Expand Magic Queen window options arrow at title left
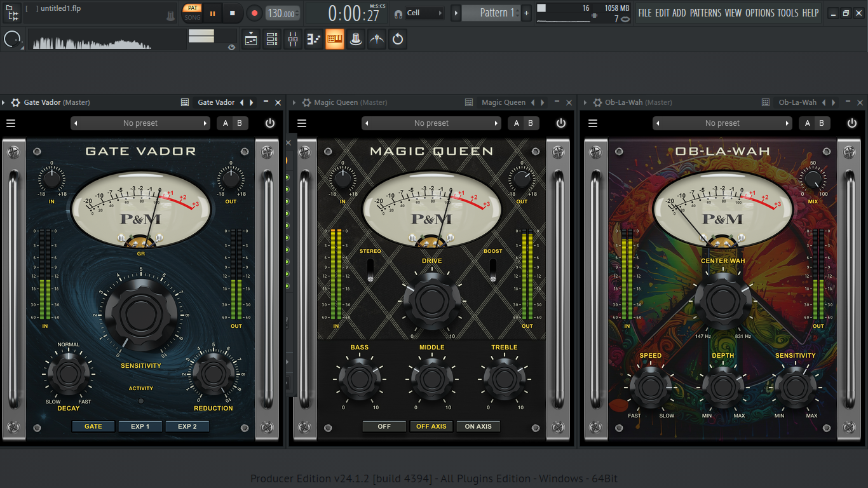The height and width of the screenshot is (488, 868). pos(294,102)
